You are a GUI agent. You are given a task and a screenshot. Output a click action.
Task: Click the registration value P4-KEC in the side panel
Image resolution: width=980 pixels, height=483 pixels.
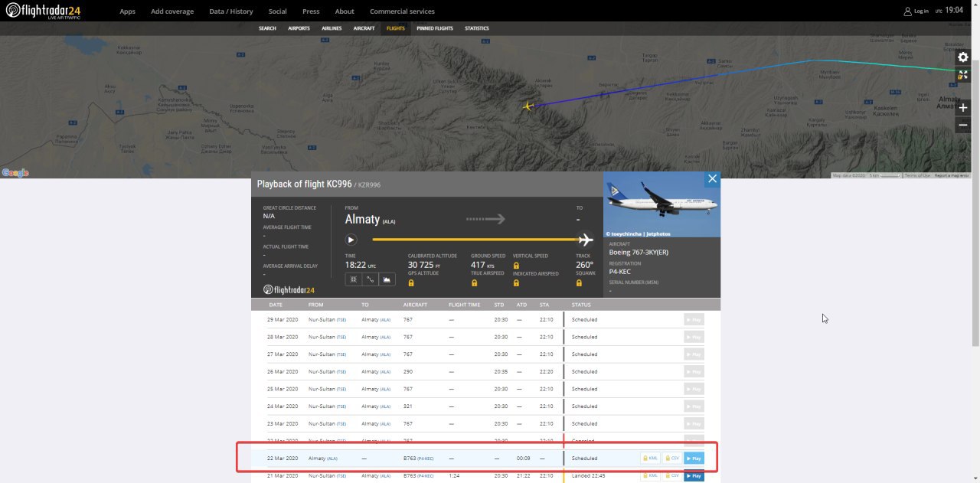tap(620, 271)
